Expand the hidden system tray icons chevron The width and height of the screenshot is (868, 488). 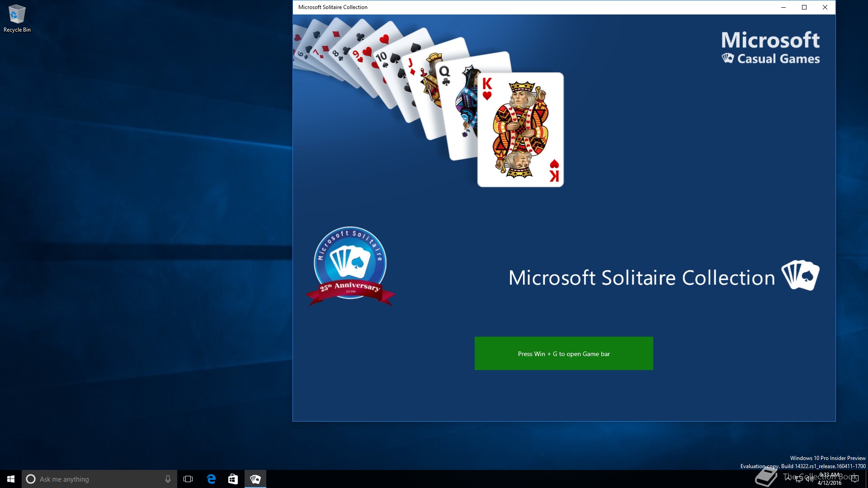(788, 479)
